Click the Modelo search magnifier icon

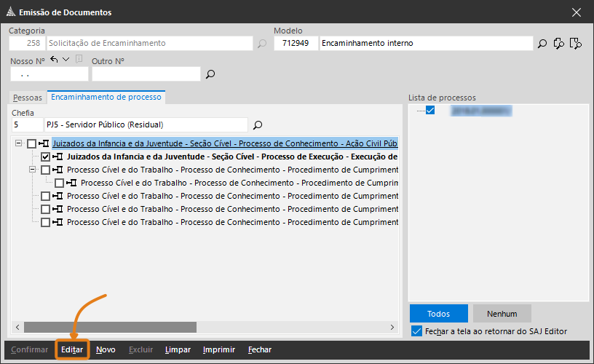542,44
